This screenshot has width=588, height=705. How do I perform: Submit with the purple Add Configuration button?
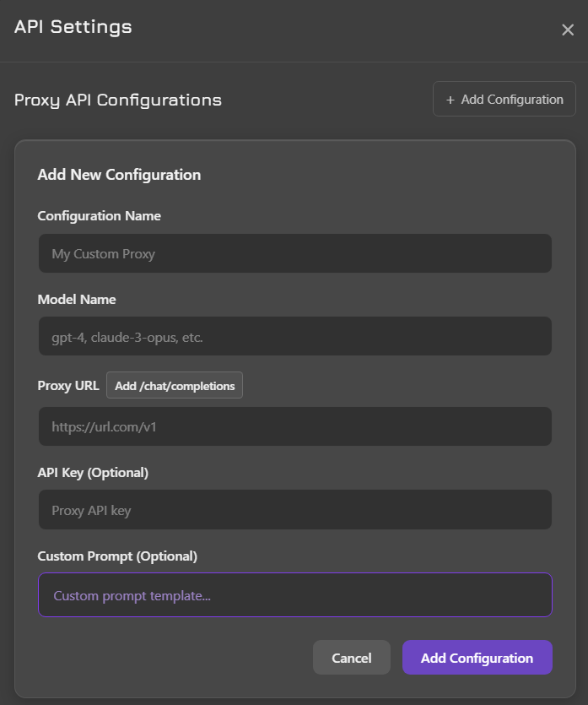point(477,658)
